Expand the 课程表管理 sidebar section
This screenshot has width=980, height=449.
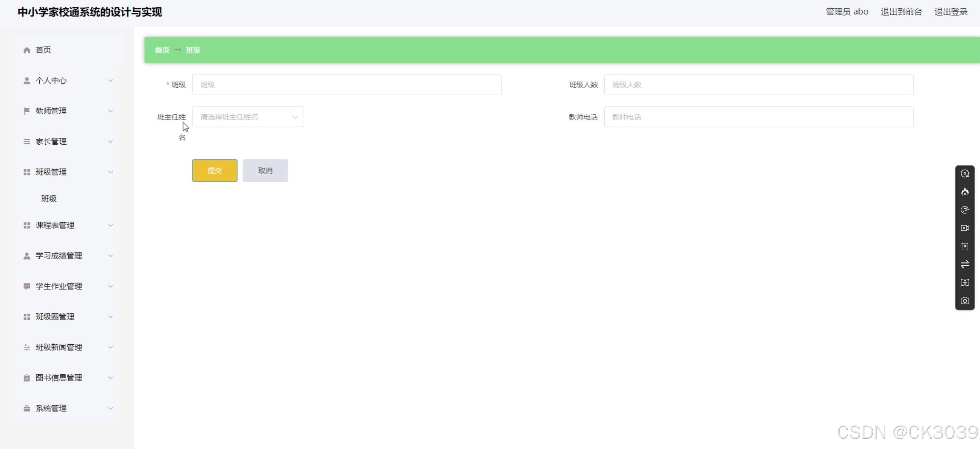coord(68,225)
